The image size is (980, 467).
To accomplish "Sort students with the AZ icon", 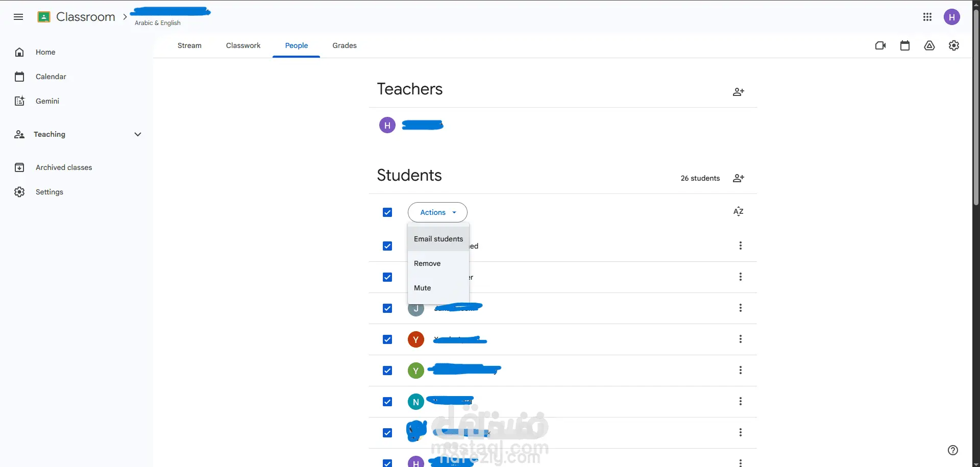I will point(739,212).
